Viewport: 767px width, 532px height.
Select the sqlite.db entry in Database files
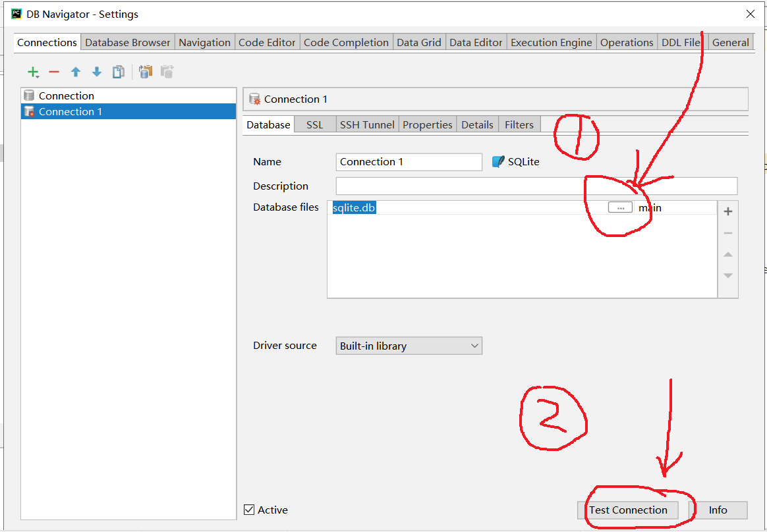click(x=354, y=207)
